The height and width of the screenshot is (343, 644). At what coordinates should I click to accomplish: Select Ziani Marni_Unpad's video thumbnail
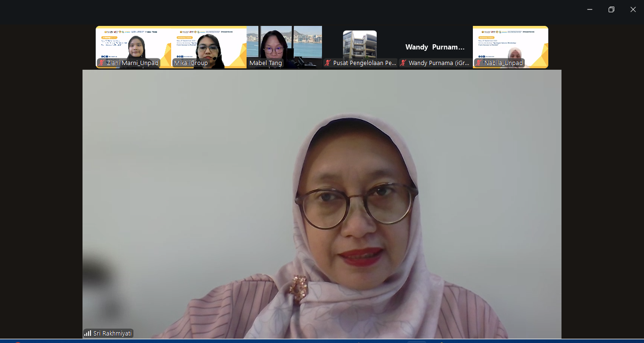[133, 47]
